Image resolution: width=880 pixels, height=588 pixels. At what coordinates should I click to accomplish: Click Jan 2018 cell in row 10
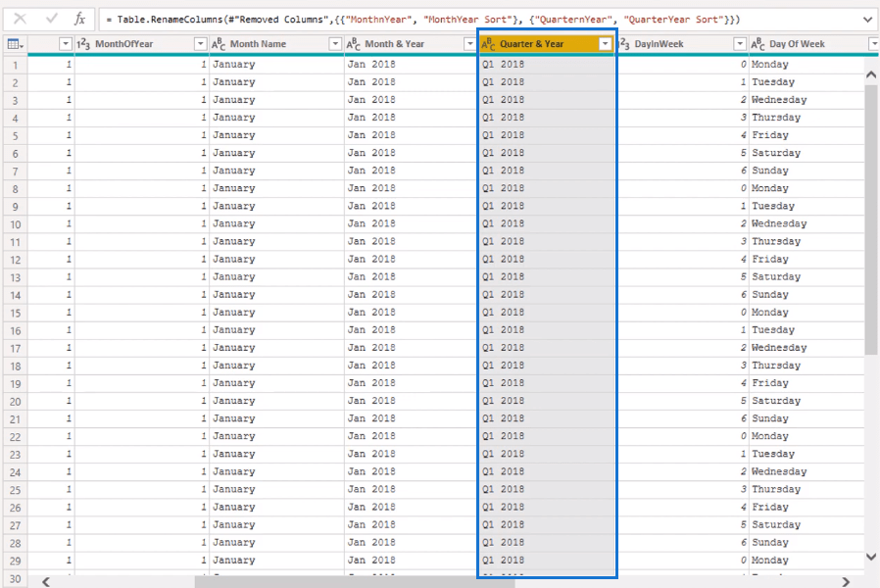(x=411, y=223)
